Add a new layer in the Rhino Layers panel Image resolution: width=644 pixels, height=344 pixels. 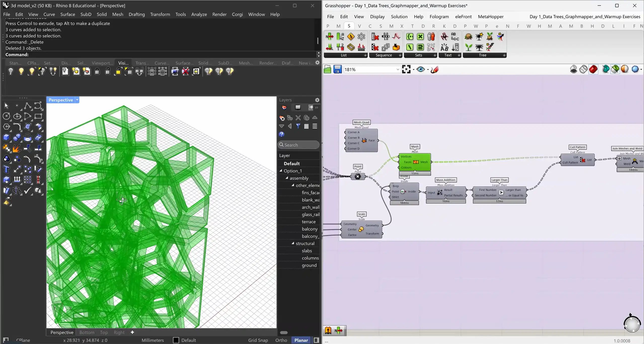[x=282, y=118]
